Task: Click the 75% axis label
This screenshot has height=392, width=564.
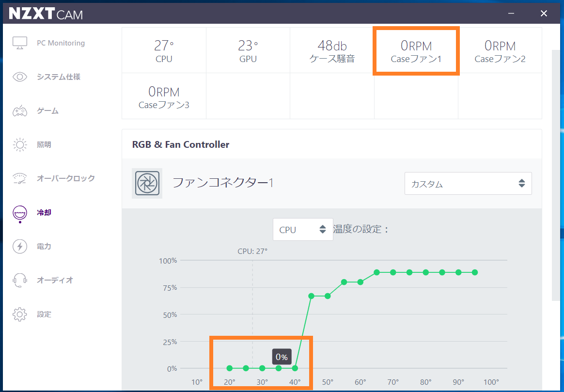Action: pyautogui.click(x=170, y=288)
